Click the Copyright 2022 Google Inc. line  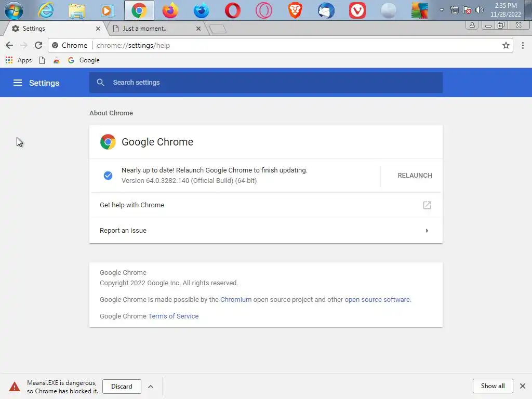(169, 283)
